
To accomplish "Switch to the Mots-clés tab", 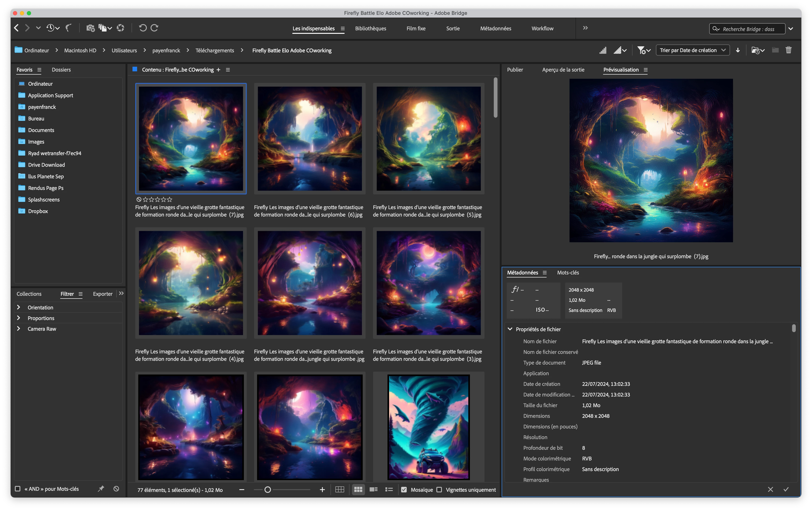I will tap(568, 273).
